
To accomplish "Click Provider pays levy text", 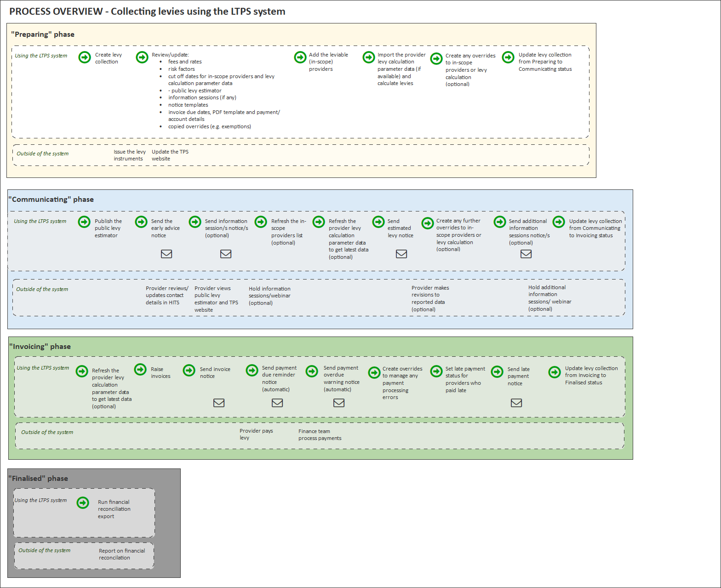I will point(256,434).
